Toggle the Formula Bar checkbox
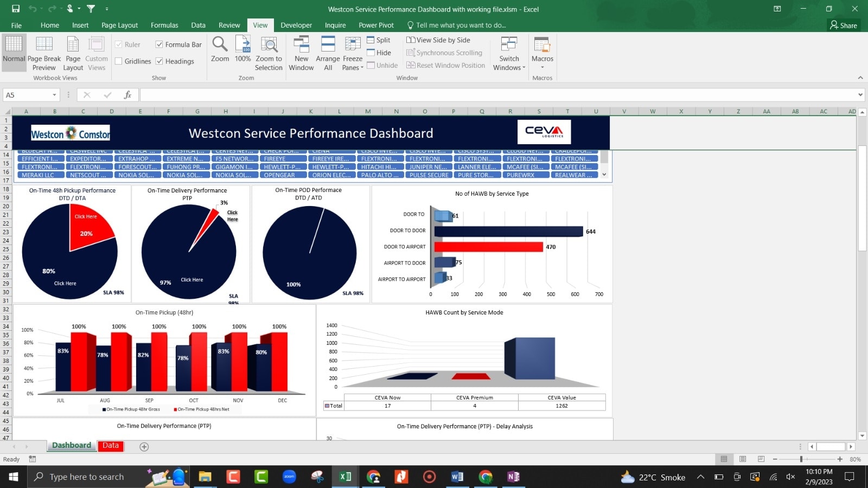 coord(159,44)
